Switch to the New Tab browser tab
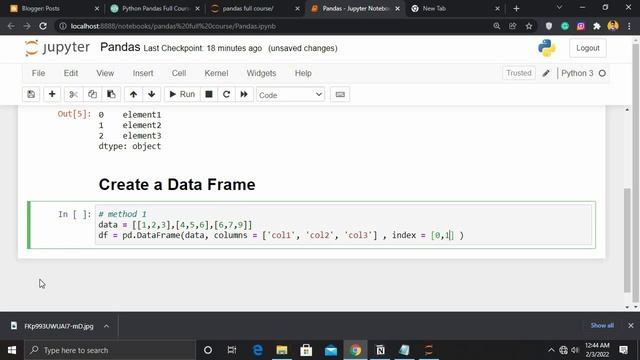Screen dimensions: 640x360 pos(455,8)
